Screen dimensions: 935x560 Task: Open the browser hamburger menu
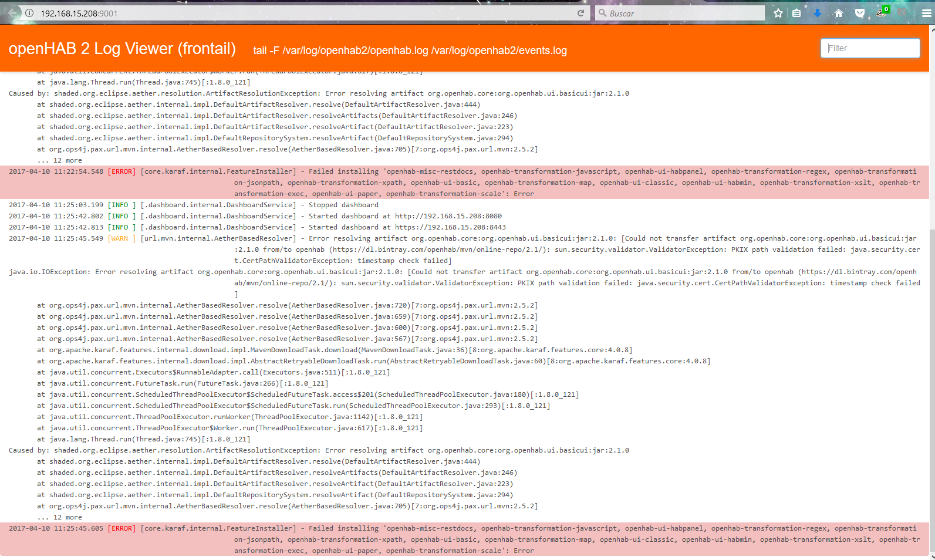click(926, 13)
